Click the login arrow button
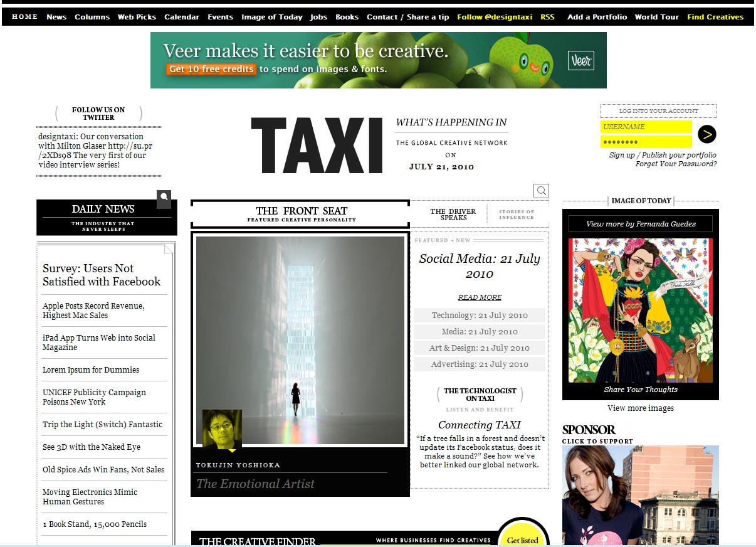756x547 pixels. click(706, 134)
